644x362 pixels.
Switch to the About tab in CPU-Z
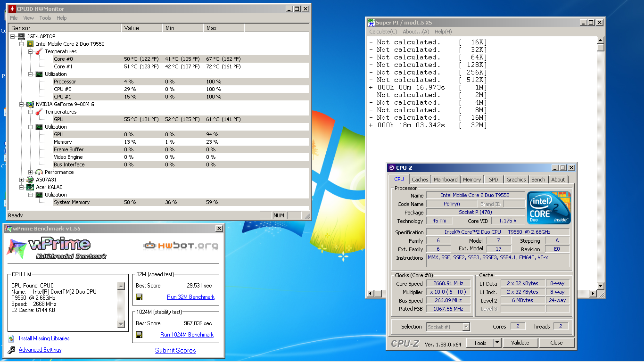[x=558, y=180]
